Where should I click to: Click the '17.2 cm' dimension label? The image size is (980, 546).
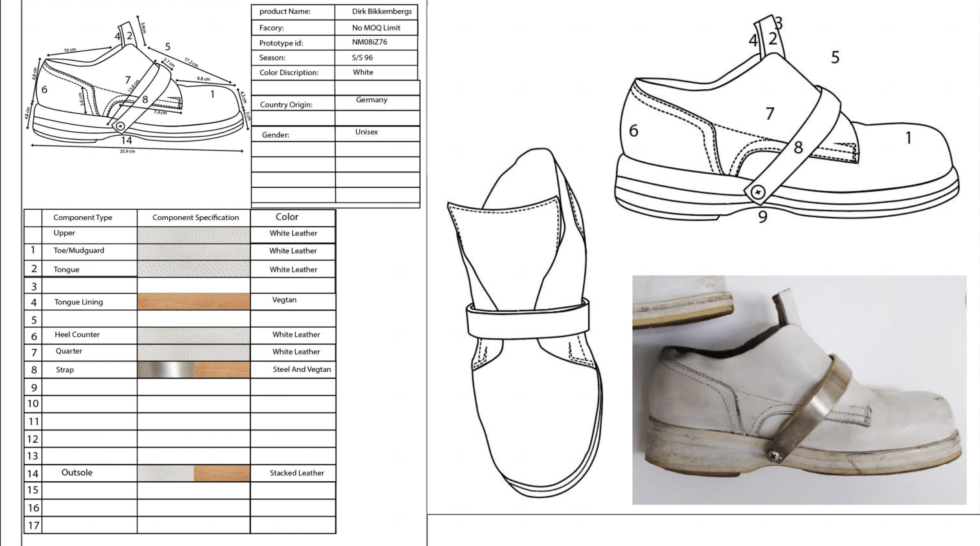coord(191,62)
